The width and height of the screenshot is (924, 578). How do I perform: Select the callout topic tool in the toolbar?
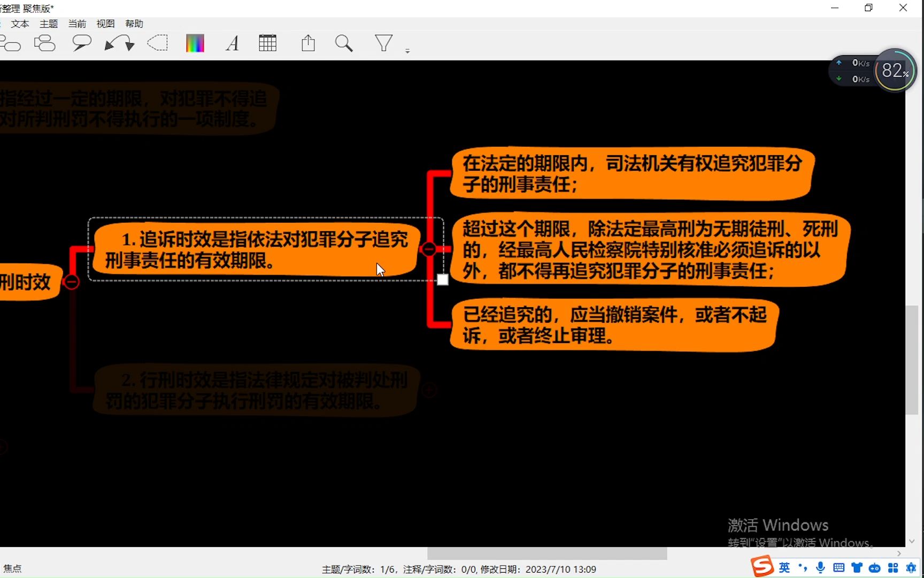click(81, 43)
